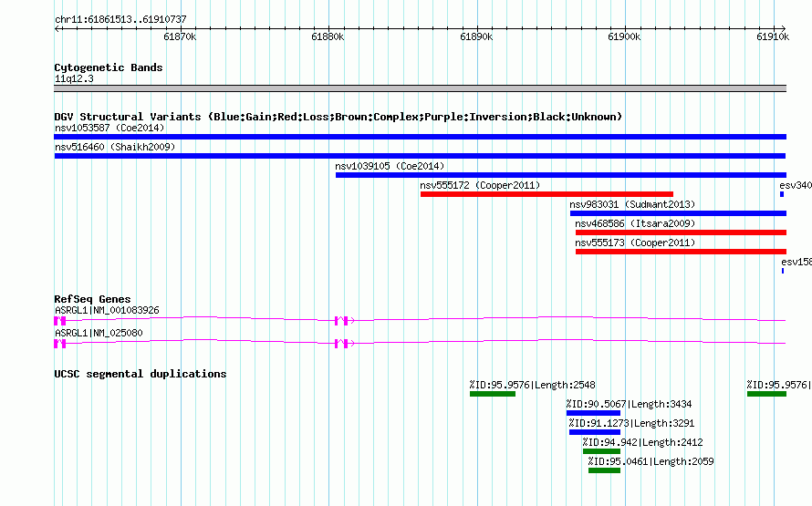Open the ASRGL1|NM_001083926 transcript label

click(x=107, y=310)
